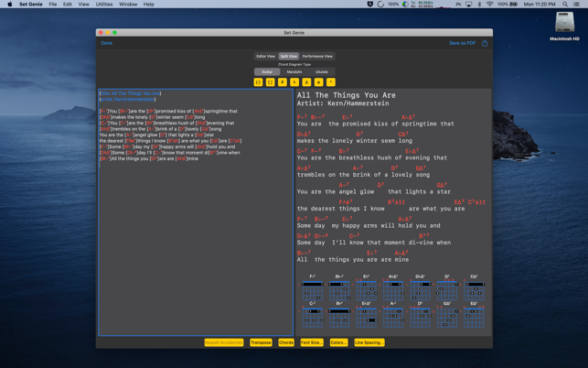This screenshot has width=588, height=368.
Task: Click Save as PDF
Action: point(462,43)
